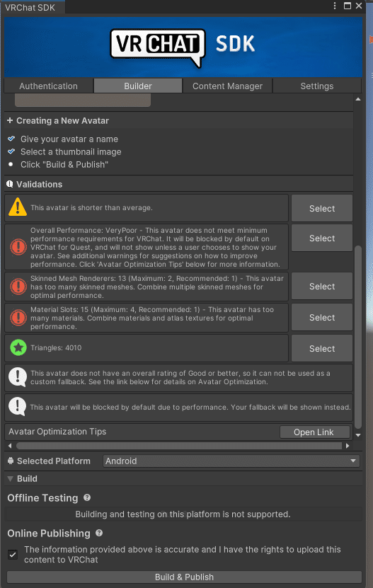Click the vertical scrollbar up arrow
Viewport: 373px width, 588px height.
click(358, 99)
